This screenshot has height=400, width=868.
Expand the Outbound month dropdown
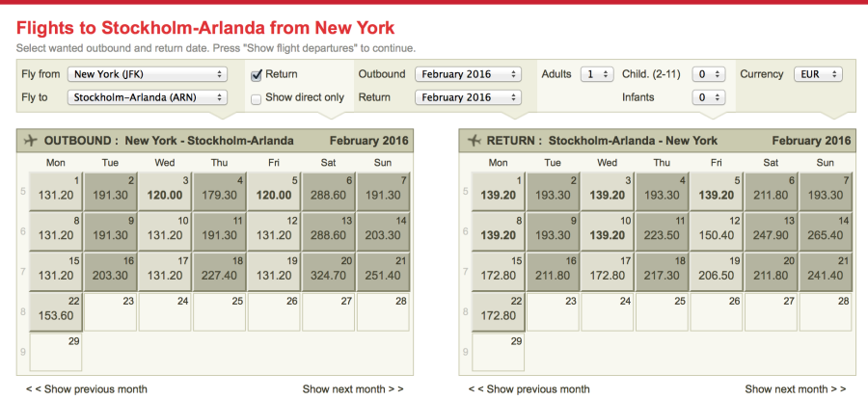click(468, 74)
